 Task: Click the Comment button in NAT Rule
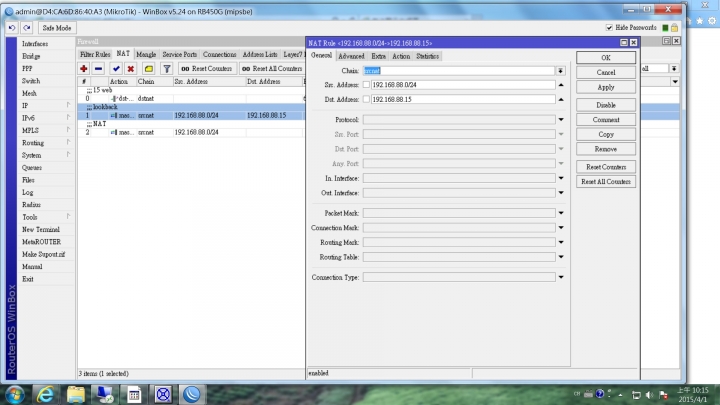[x=606, y=120]
